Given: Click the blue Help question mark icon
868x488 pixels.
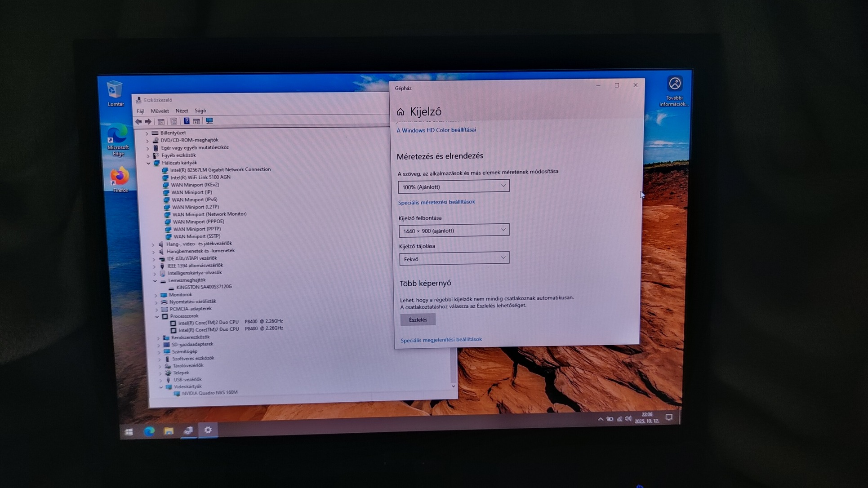Looking at the screenshot, I should [186, 121].
